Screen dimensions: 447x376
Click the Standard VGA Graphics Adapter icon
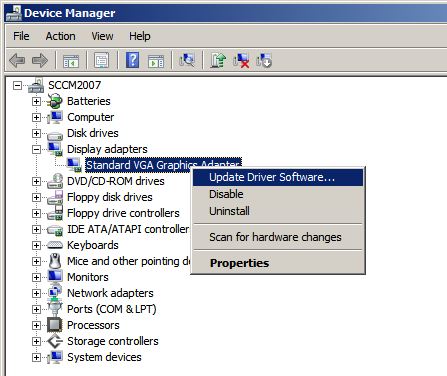(x=74, y=165)
